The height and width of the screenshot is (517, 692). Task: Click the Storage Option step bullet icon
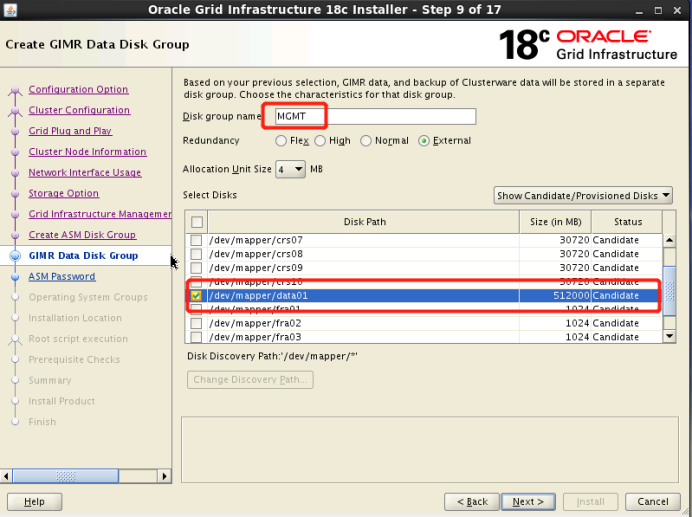pyautogui.click(x=14, y=194)
